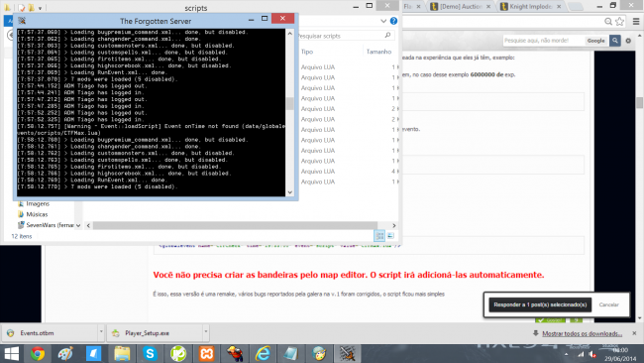This screenshot has height=363, width=644.
Task: Close the Chrome downloads bar
Action: click(634, 333)
